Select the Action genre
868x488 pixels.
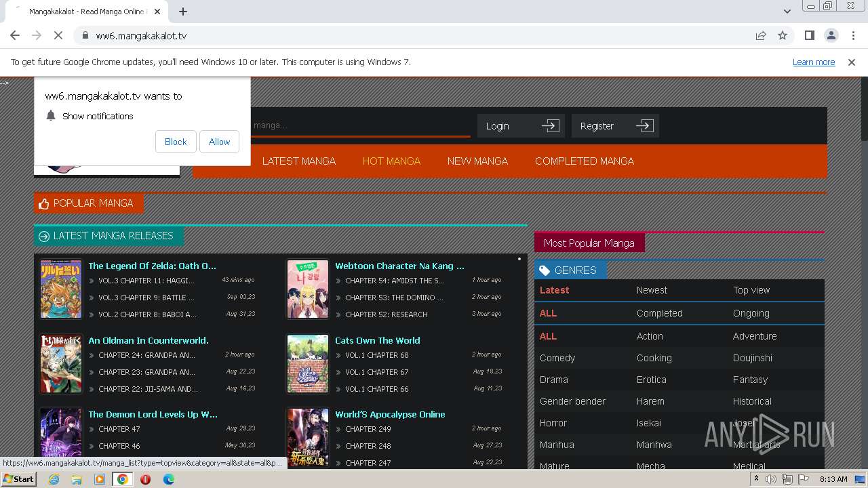click(650, 336)
